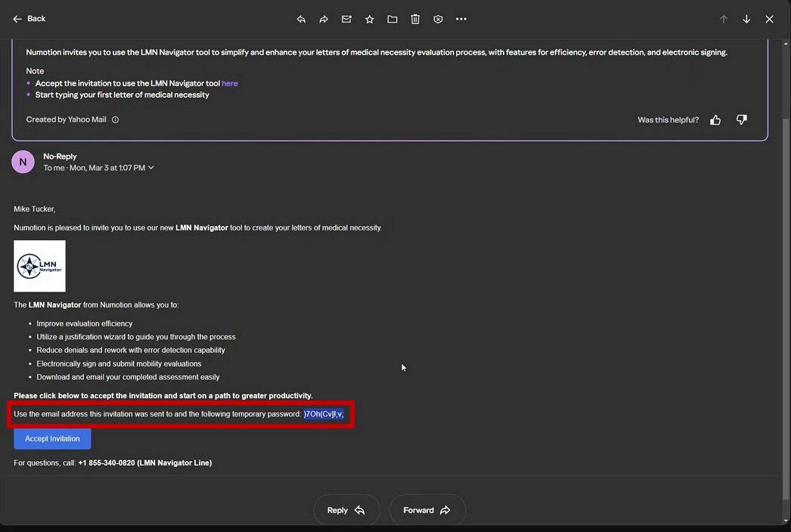Open the more options ellipsis menu

[x=461, y=19]
